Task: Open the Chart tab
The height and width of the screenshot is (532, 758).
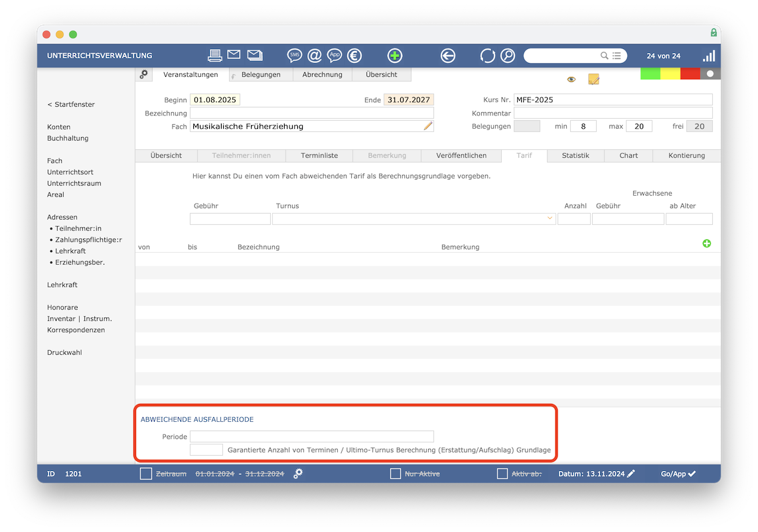Action: [x=629, y=156]
